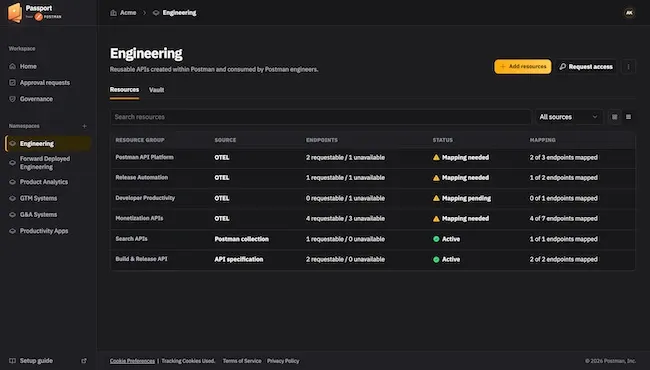
Task: Click the Passport logo icon
Action: pyautogui.click(x=15, y=12)
